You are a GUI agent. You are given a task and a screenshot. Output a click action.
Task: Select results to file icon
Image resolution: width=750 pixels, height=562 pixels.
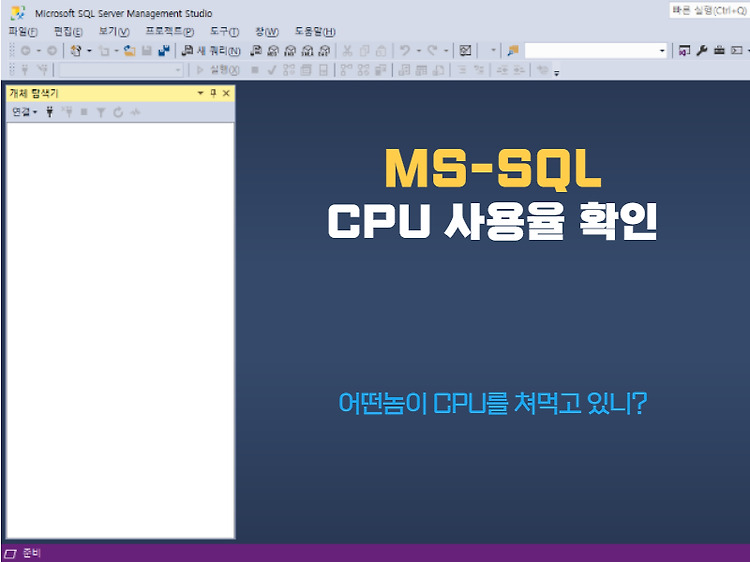pyautogui.click(x=439, y=70)
